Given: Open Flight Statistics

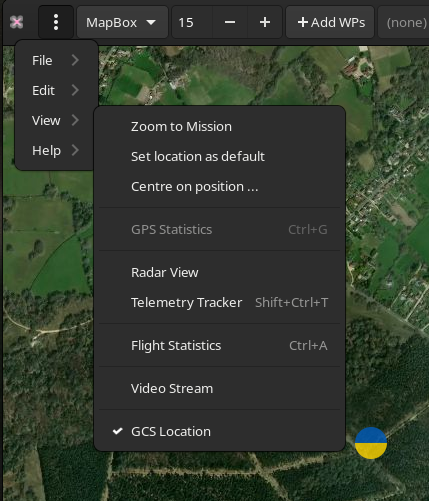Looking at the screenshot, I should click(x=220, y=345).
